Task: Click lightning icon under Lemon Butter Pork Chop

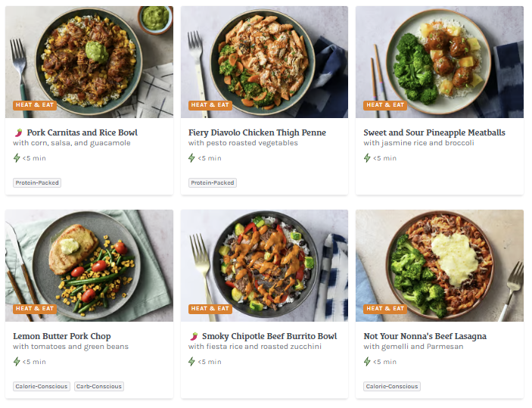Action: point(17,362)
